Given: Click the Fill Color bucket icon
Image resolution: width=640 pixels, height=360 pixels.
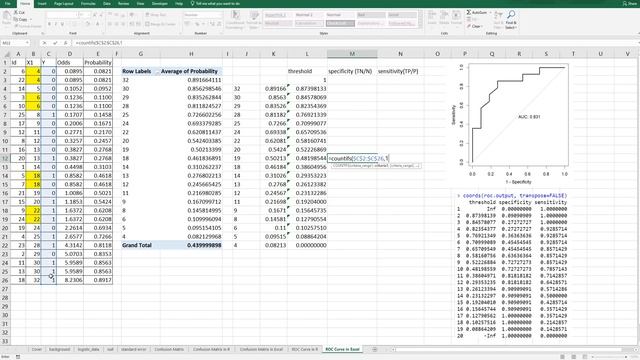Looking at the screenshot, I should click(x=87, y=24).
